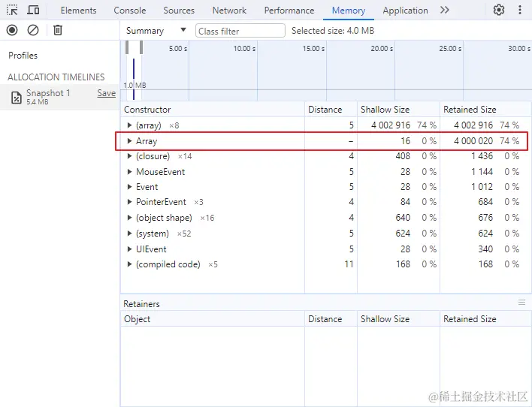The width and height of the screenshot is (532, 407).
Task: Click the Retainers Object column header
Action: [213, 319]
